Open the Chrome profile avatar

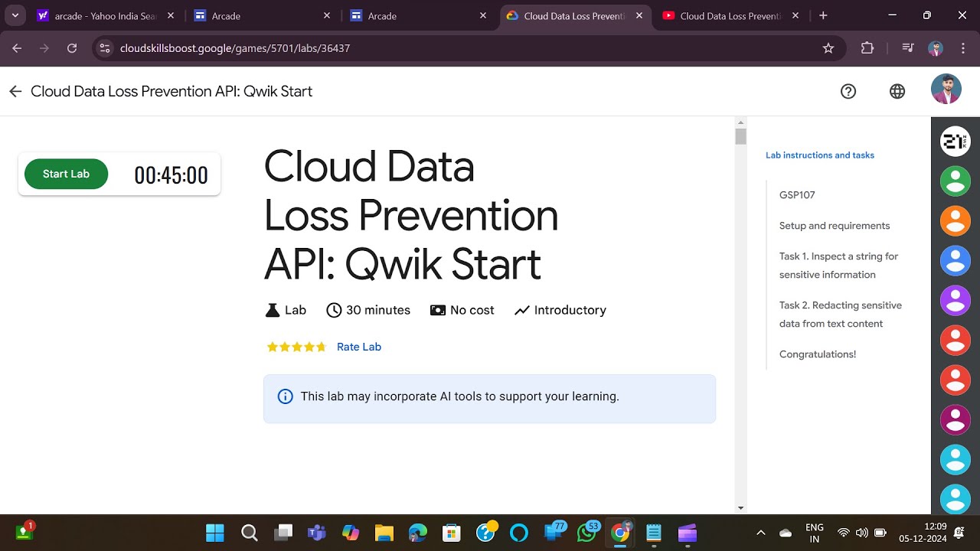936,48
